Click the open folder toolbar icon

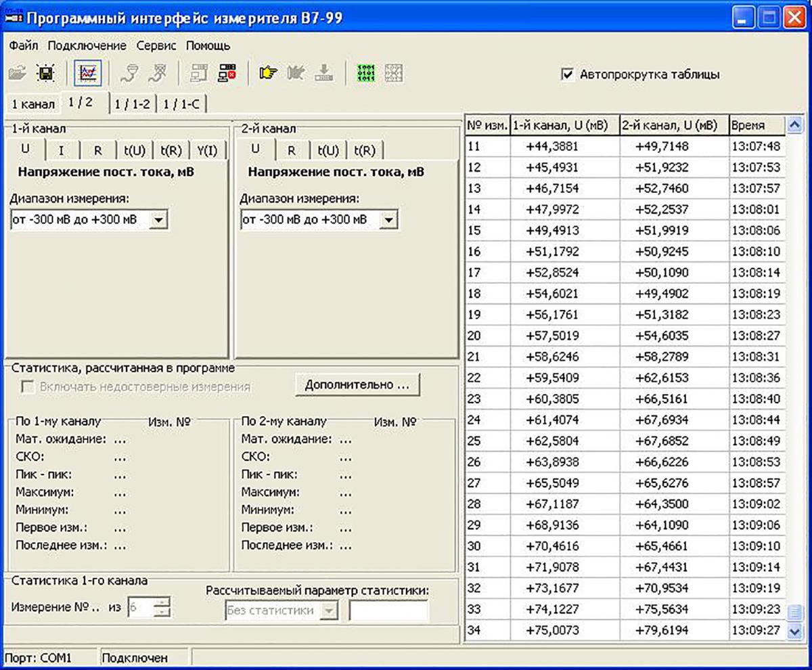coord(17,73)
